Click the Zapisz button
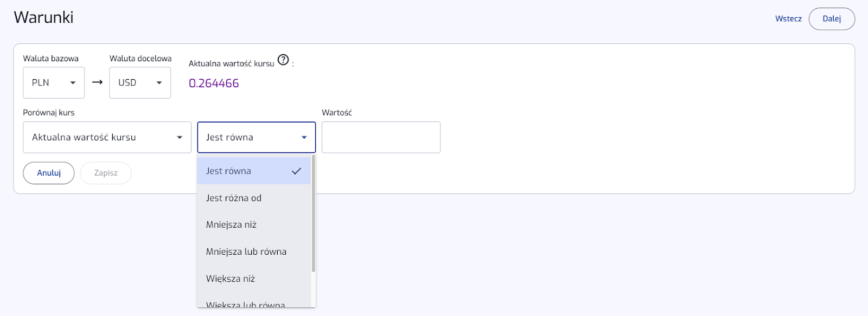The width and height of the screenshot is (868, 316). (106, 173)
